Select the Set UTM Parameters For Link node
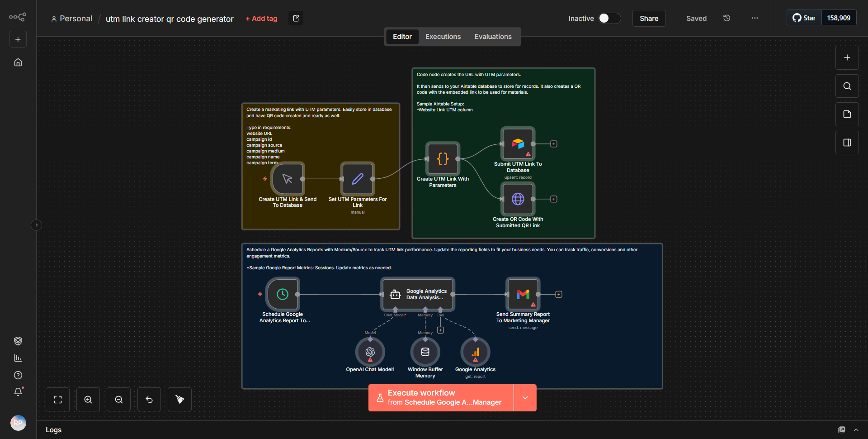 [x=358, y=179]
